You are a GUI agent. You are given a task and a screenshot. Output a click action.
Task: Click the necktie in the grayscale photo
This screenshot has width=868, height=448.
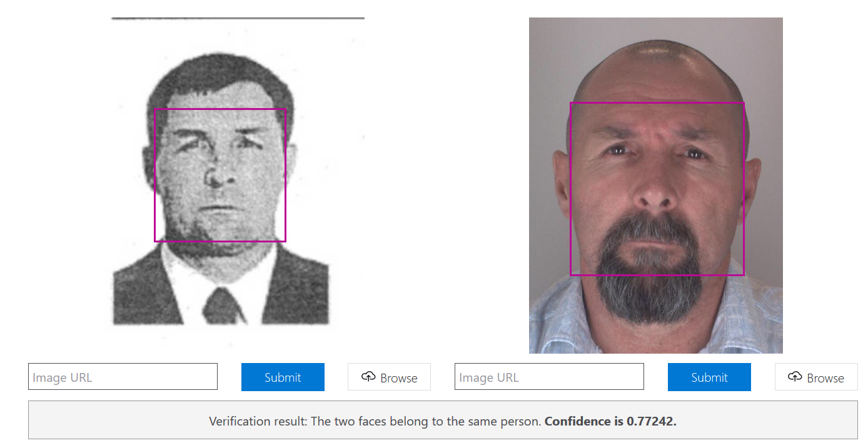[x=223, y=305]
